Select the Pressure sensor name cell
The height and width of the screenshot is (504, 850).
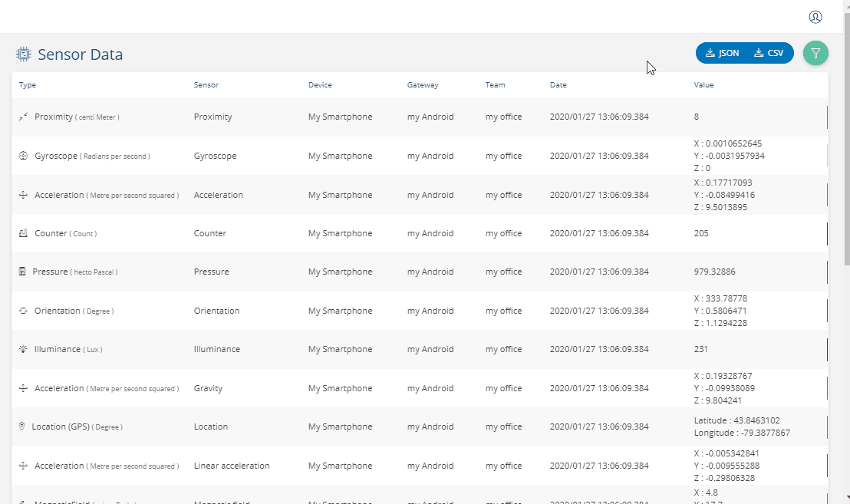[x=212, y=272]
